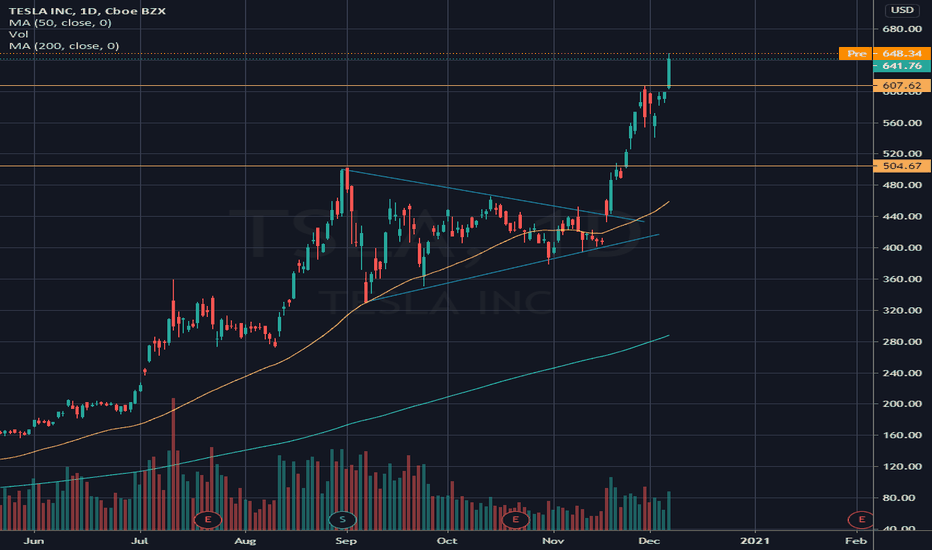Viewport: 932px width, 550px height.
Task: Click the Aug time axis label
Action: 245,540
